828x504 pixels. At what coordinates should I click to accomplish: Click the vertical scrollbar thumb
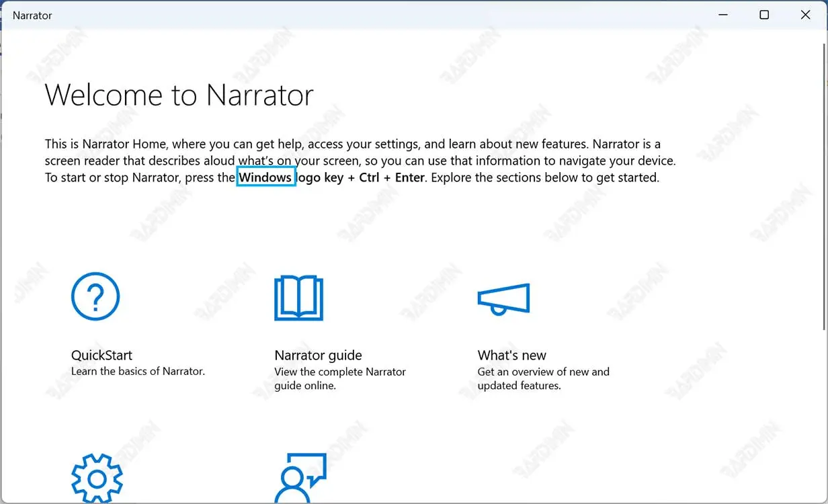[823, 188]
